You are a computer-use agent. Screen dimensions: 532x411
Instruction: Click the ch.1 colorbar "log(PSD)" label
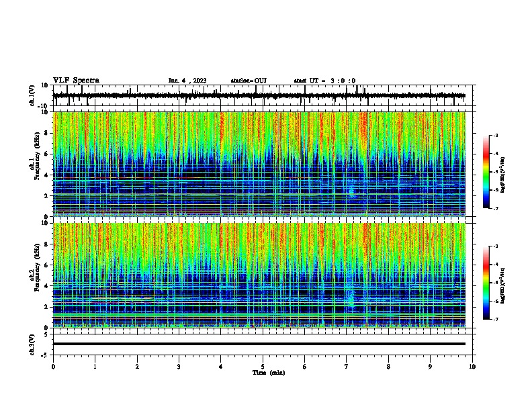502,175
